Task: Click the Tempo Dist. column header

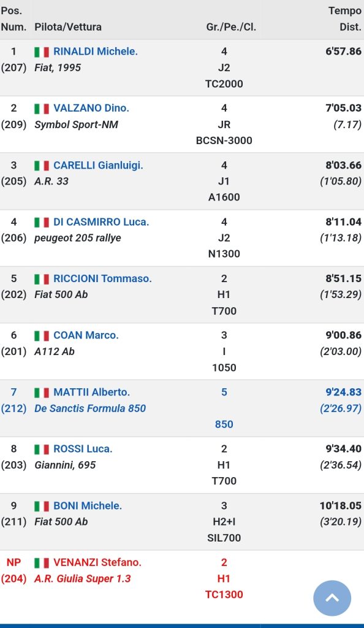Action: (x=345, y=19)
